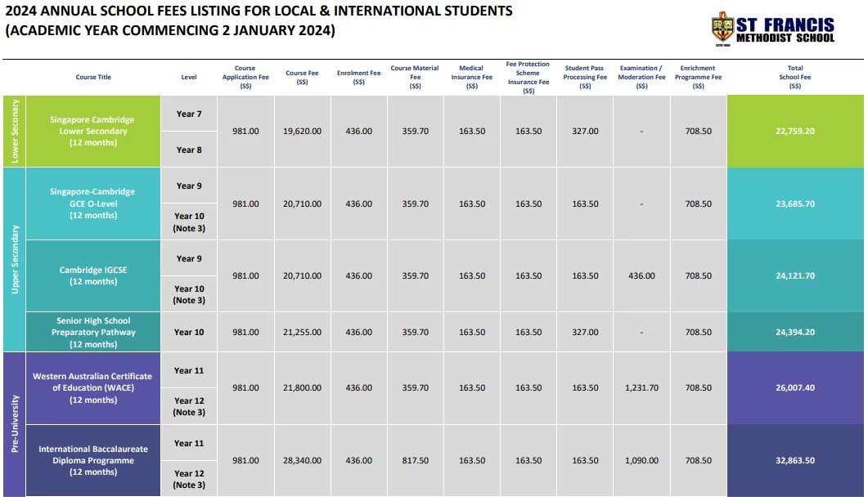The image size is (868, 501).
Task: Click the Total School Fee column header
Action: coord(795,78)
